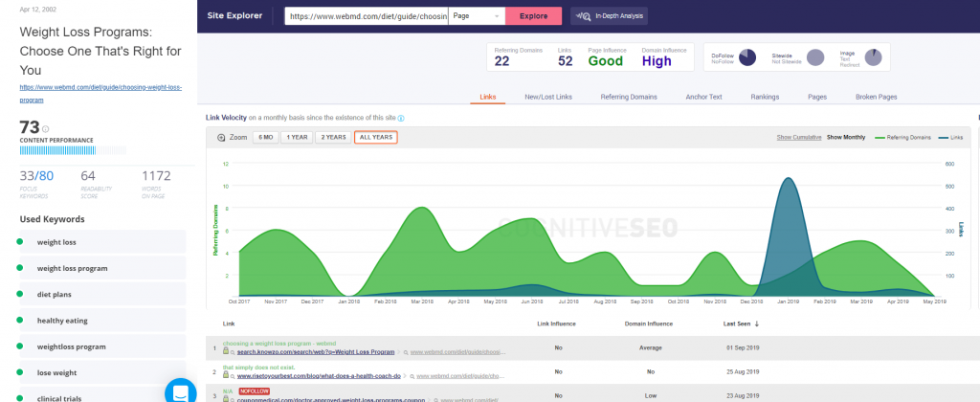
Task: Click the DoFollow/NoFollow pie chart
Action: click(x=747, y=57)
